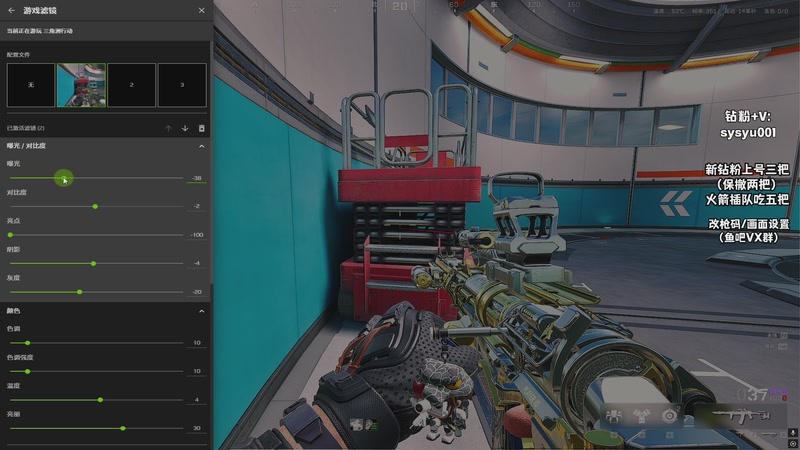Delete the selected filter with the trash icon
Viewport: 800px width, 450px height.
tap(202, 128)
